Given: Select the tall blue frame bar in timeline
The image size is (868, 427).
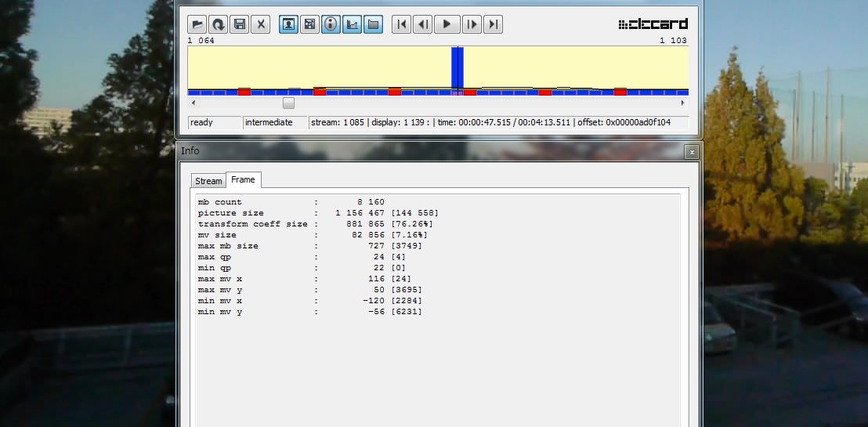Looking at the screenshot, I should [458, 69].
